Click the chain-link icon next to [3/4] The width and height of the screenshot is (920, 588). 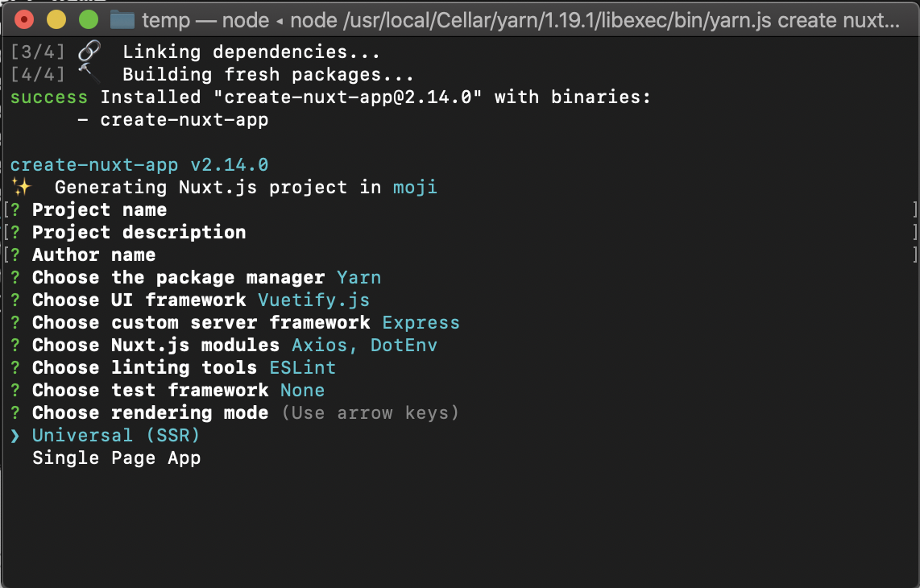pyautogui.click(x=87, y=48)
